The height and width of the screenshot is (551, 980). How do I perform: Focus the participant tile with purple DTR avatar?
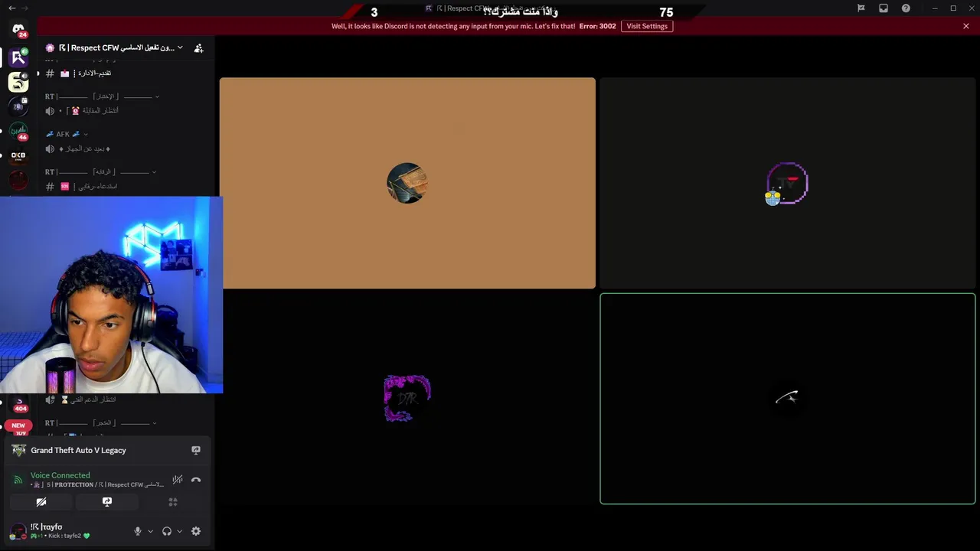[x=407, y=399]
